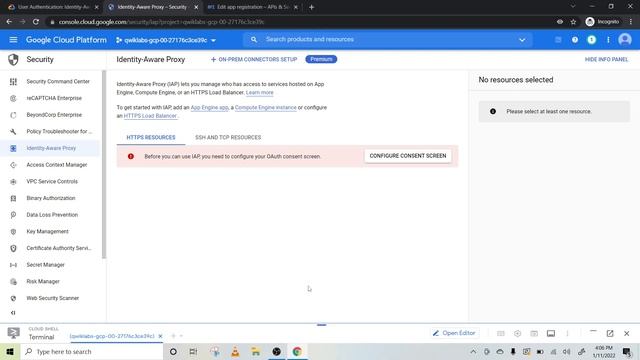
Task: Open Binary Authorization
Action: [x=50, y=198]
